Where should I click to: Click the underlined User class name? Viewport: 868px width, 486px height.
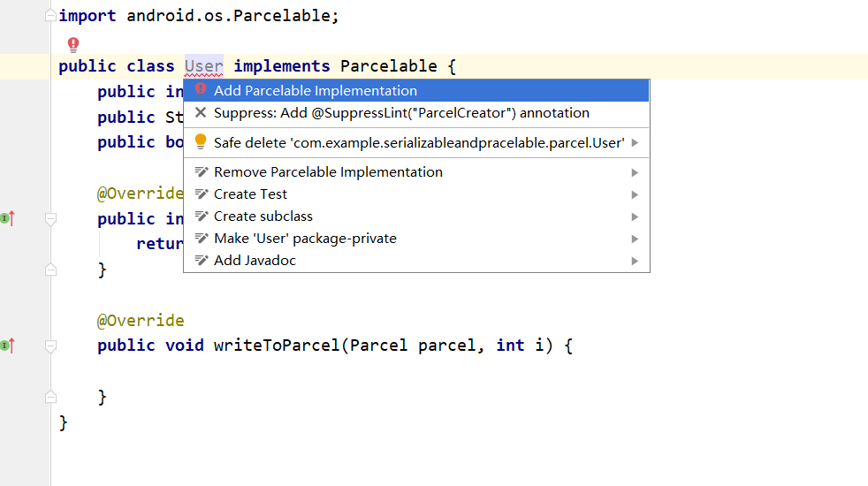click(203, 66)
